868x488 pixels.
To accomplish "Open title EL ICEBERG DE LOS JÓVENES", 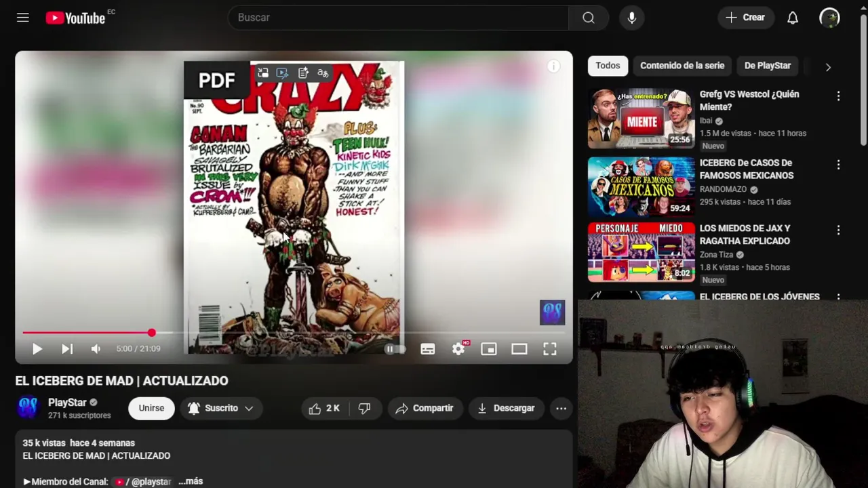I will pyautogui.click(x=759, y=296).
